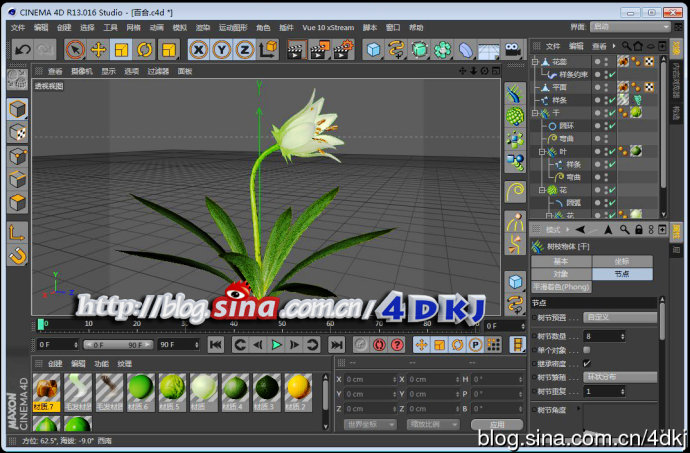Image resolution: width=690 pixels, height=453 pixels.
Task: Open the viewport 摄像机 menu
Action: coord(82,71)
